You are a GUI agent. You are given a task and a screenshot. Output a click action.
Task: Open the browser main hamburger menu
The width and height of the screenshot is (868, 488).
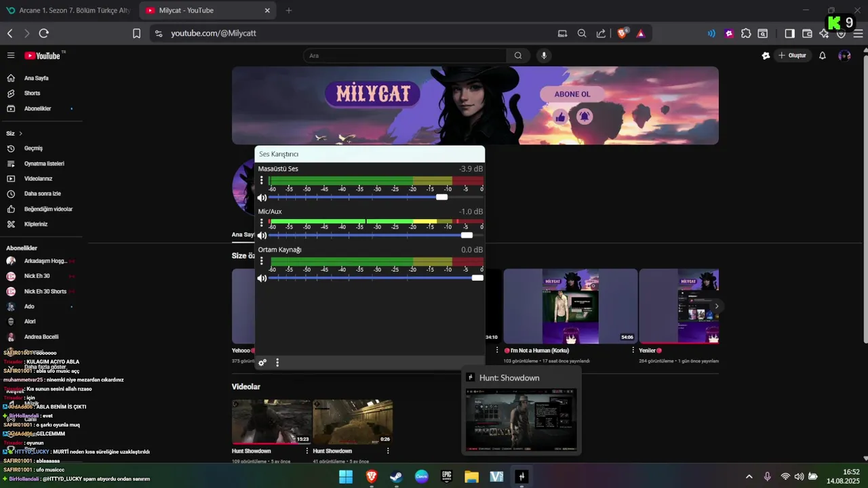858,33
